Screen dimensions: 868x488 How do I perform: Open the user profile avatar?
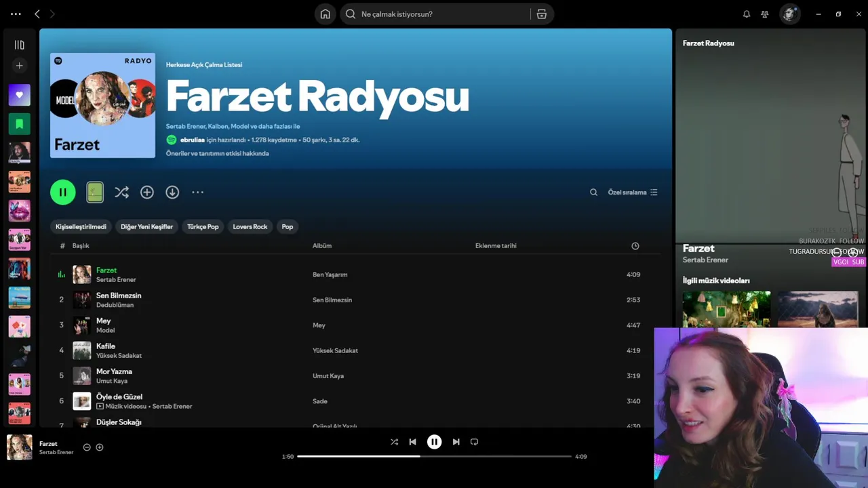pyautogui.click(x=789, y=14)
